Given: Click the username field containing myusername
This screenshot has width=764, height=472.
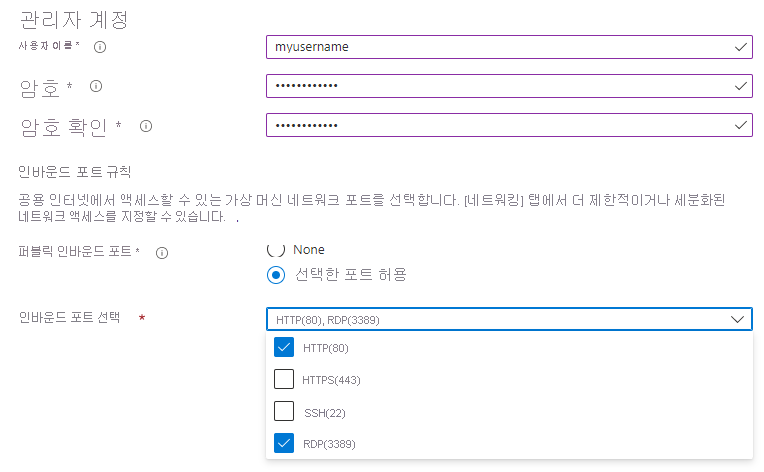Looking at the screenshot, I should point(509,47).
